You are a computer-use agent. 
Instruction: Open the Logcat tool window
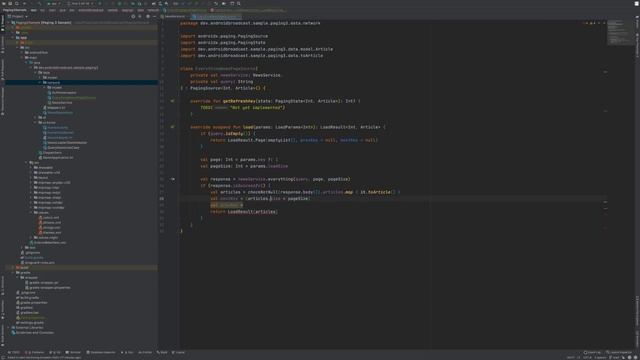[x=178, y=352]
